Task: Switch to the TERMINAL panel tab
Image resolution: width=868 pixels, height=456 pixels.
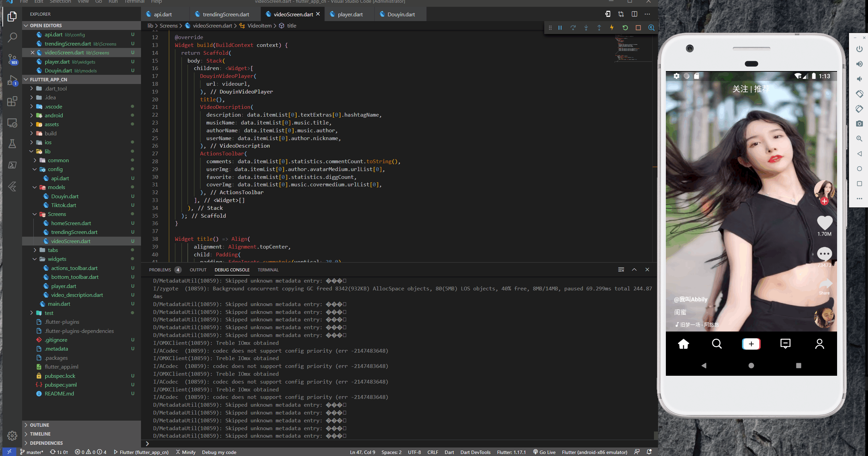Action: [x=268, y=270]
